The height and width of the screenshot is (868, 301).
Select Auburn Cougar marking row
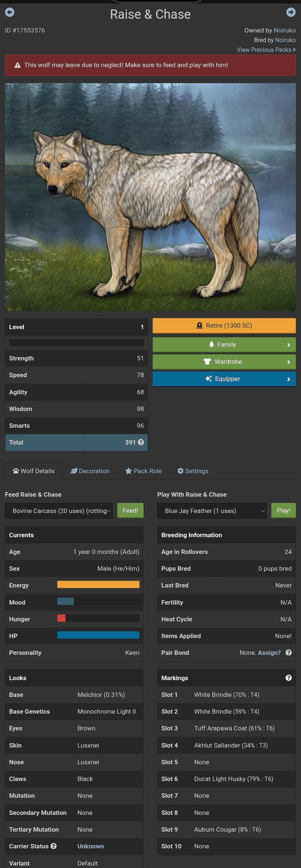[x=226, y=829]
